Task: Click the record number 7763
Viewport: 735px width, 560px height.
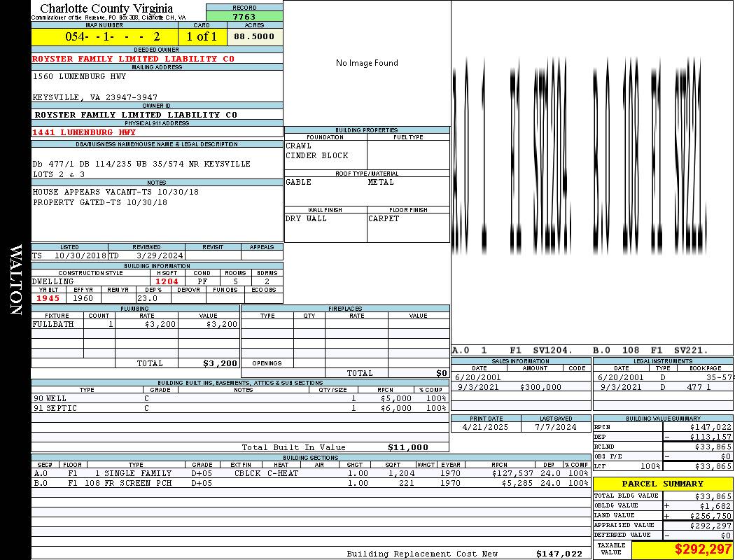Action: tap(244, 16)
